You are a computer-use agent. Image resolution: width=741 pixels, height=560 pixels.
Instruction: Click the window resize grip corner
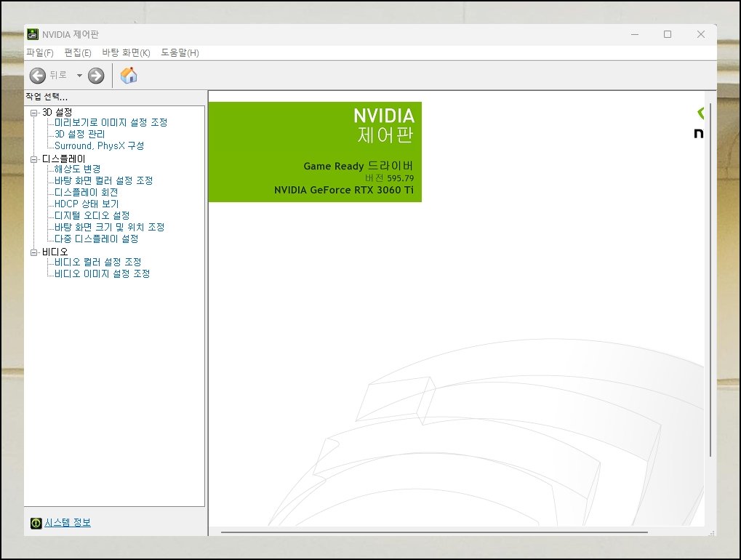click(712, 533)
